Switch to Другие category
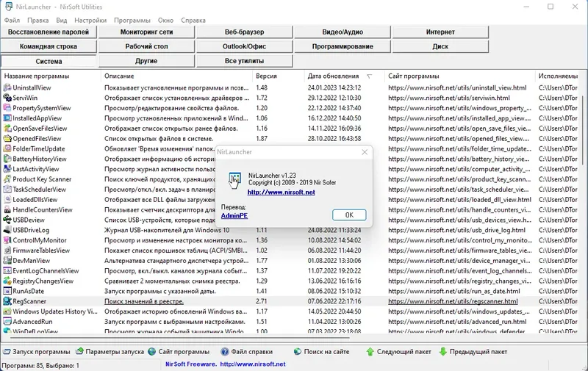The image size is (588, 371). tap(146, 61)
